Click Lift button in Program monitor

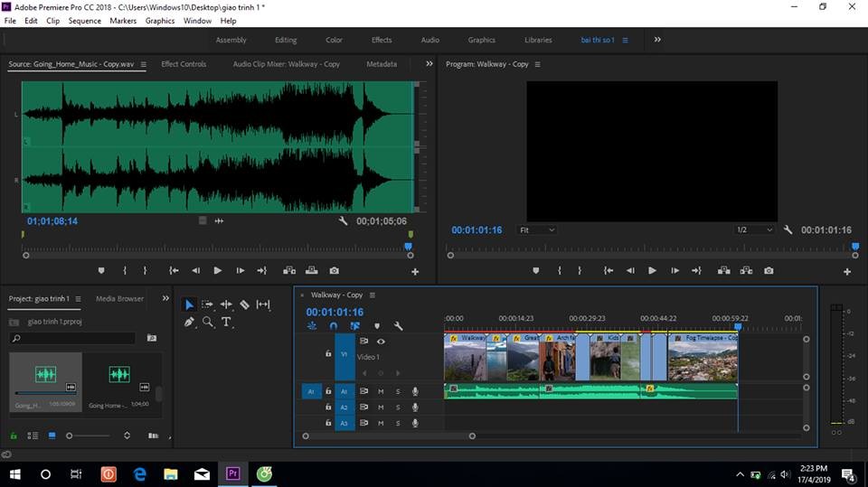click(723, 271)
